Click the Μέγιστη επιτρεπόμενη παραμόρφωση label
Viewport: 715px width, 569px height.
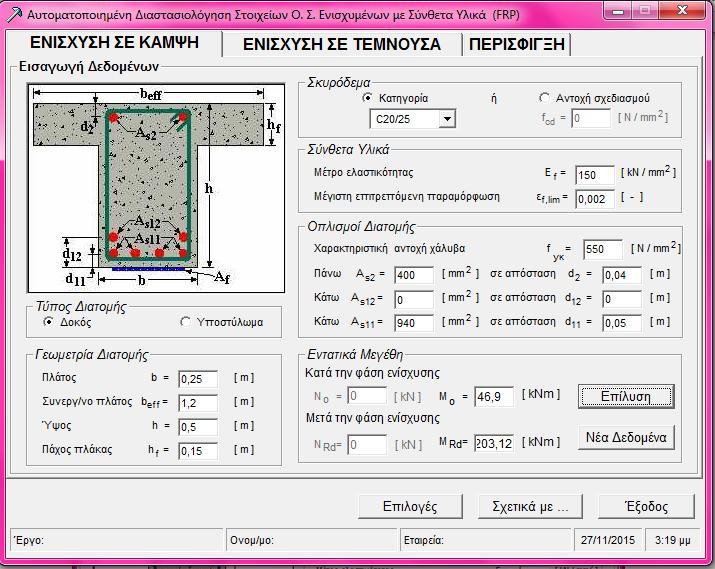click(406, 197)
